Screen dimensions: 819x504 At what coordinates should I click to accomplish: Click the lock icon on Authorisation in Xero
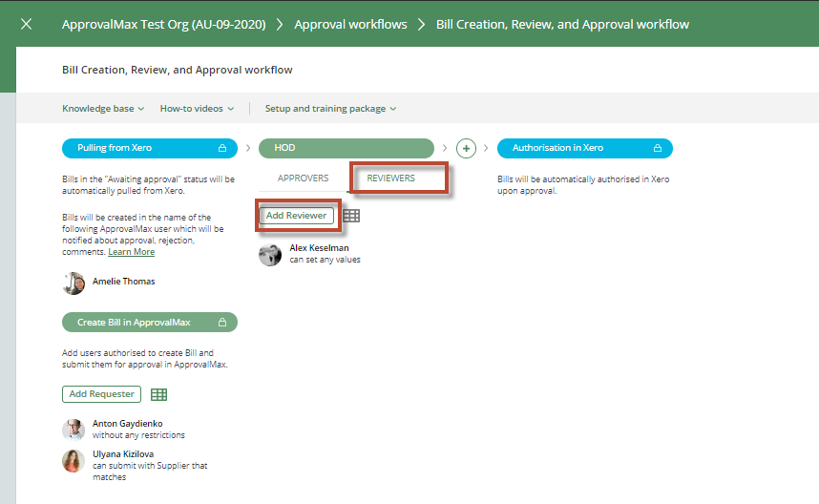(x=658, y=148)
